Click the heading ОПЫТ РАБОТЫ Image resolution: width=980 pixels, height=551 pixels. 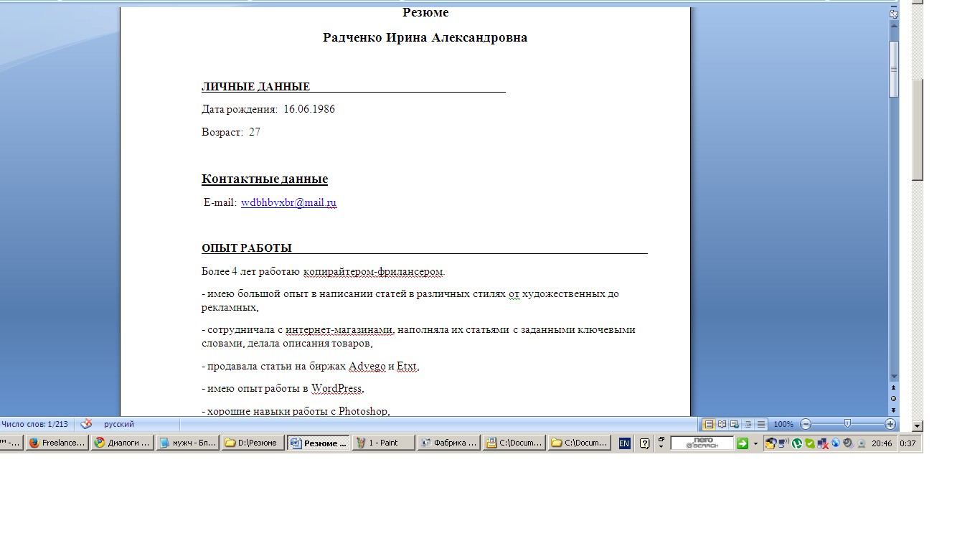tap(247, 248)
